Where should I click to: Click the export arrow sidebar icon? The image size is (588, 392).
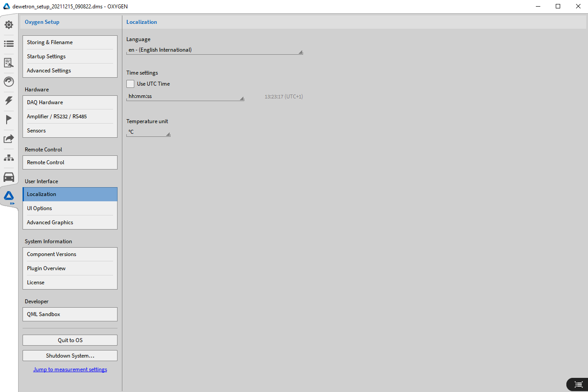9,139
